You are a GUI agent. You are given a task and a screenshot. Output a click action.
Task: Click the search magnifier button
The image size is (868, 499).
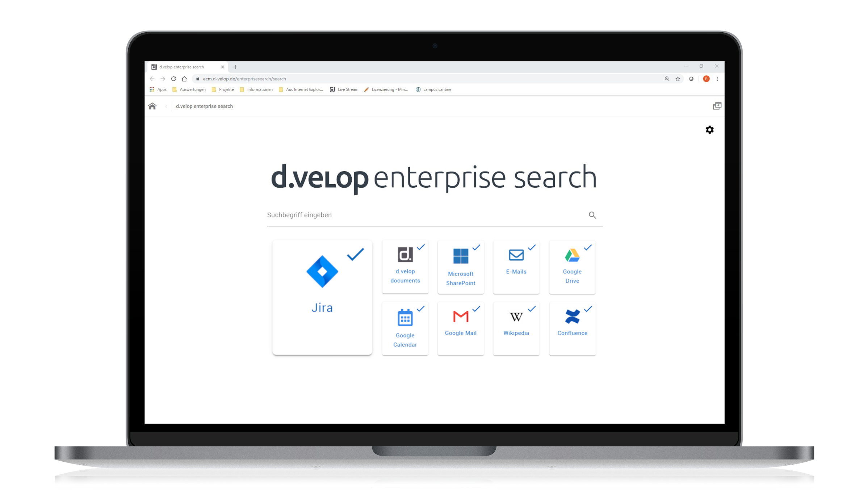pos(592,215)
